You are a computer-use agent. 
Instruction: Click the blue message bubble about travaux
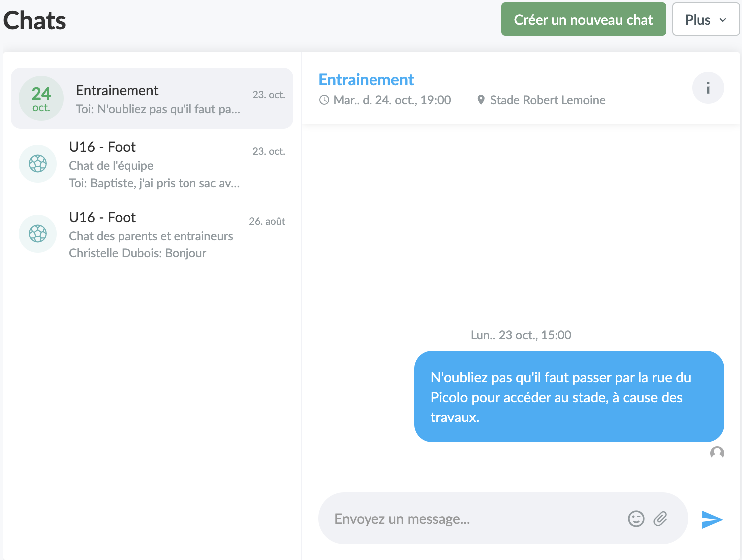point(569,397)
